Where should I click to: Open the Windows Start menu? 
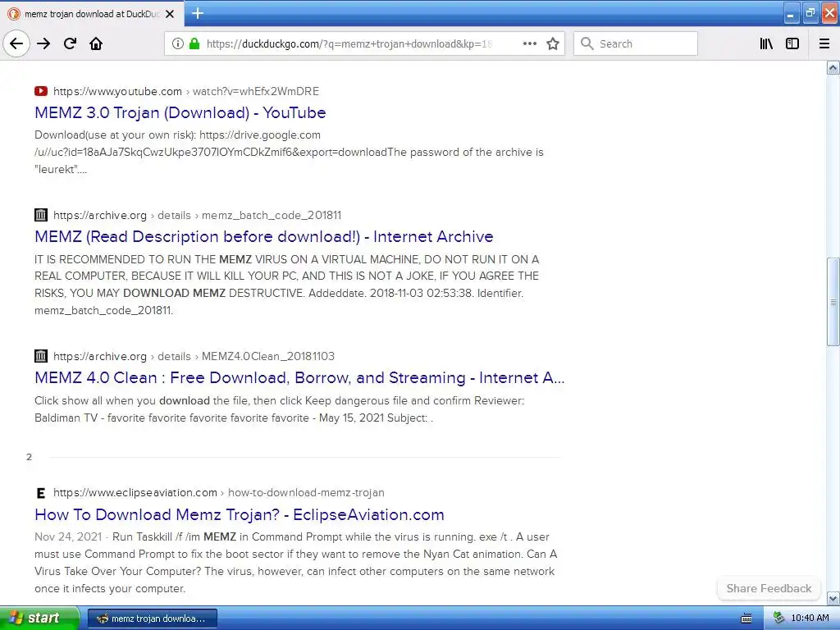pyautogui.click(x=39, y=618)
